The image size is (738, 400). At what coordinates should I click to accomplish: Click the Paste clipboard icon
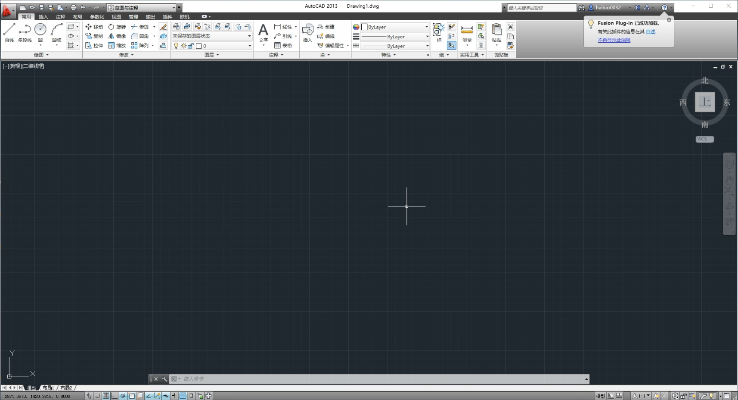point(498,31)
